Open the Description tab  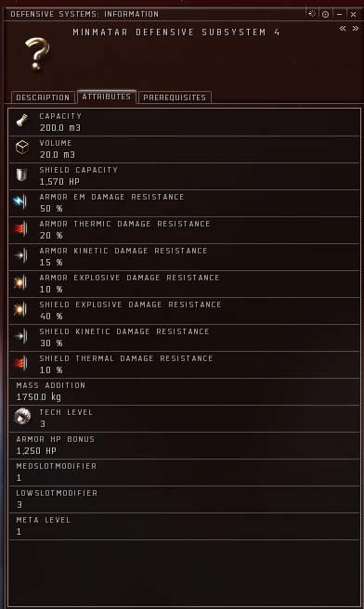43,97
